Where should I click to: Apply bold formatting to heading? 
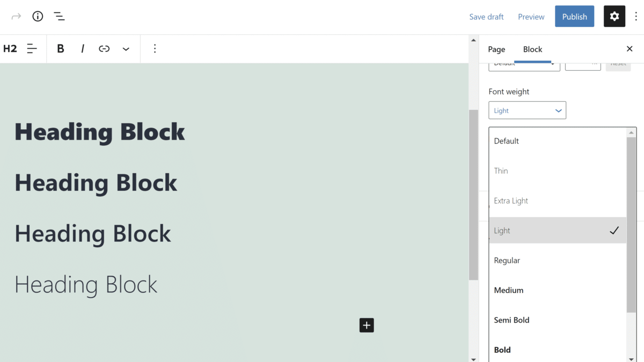(61, 49)
